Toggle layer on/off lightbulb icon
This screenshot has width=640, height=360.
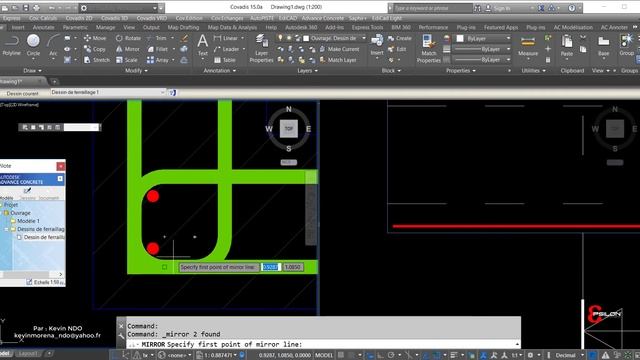coord(280,38)
